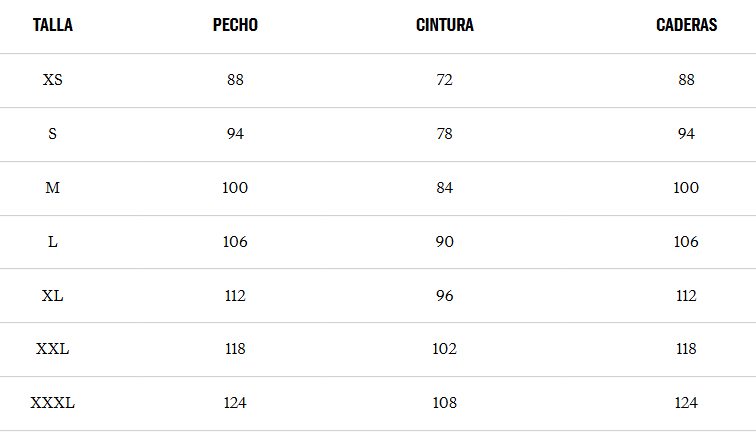756x436 pixels.
Task: Click the pecho value 106 for L
Action: coord(235,242)
